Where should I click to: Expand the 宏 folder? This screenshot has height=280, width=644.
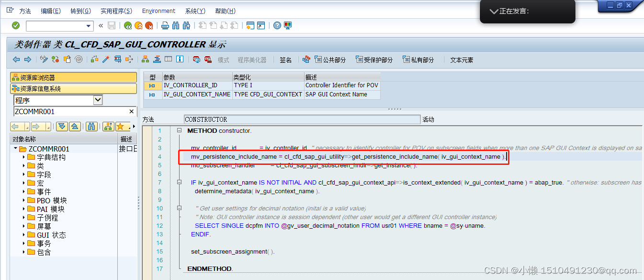[24, 183]
